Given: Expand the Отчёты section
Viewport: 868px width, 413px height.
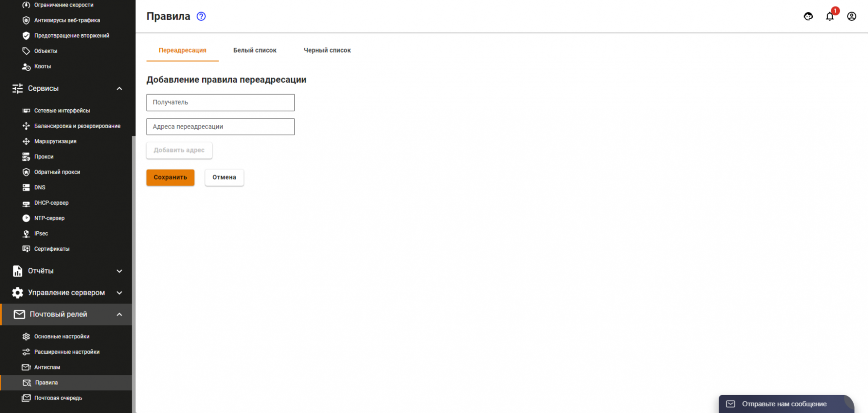Looking at the screenshot, I should [x=119, y=271].
